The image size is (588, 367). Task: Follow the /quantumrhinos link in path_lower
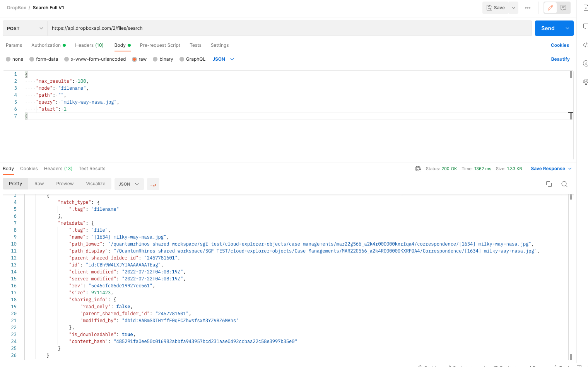pos(130,244)
